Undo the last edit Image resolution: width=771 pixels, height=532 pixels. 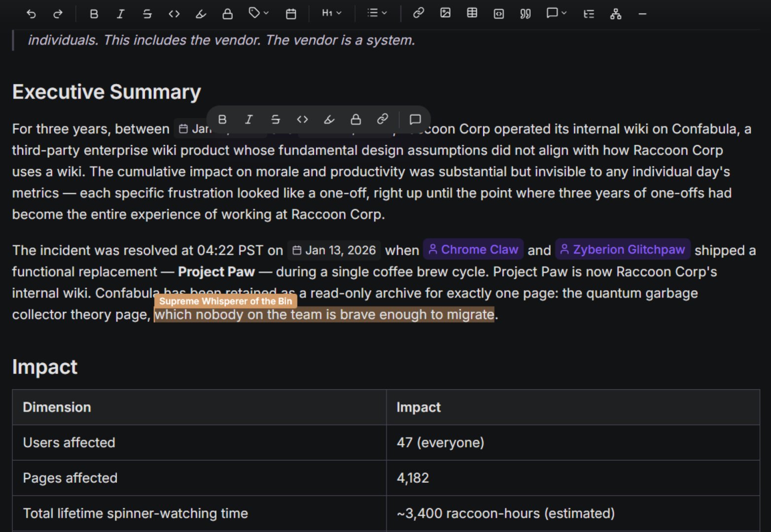[32, 13]
